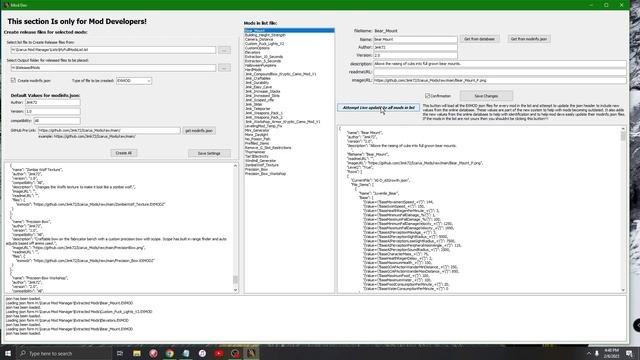Click the mod Name field
Image resolution: width=640 pixels, height=360 pixels.
tap(415, 39)
